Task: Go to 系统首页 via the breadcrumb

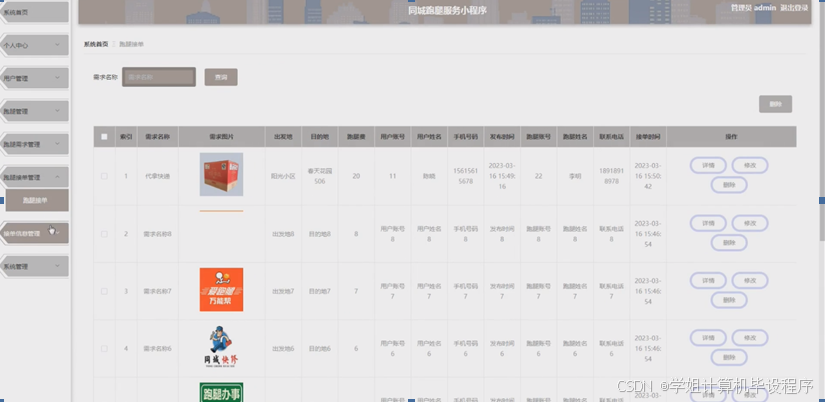Action: tap(96, 44)
